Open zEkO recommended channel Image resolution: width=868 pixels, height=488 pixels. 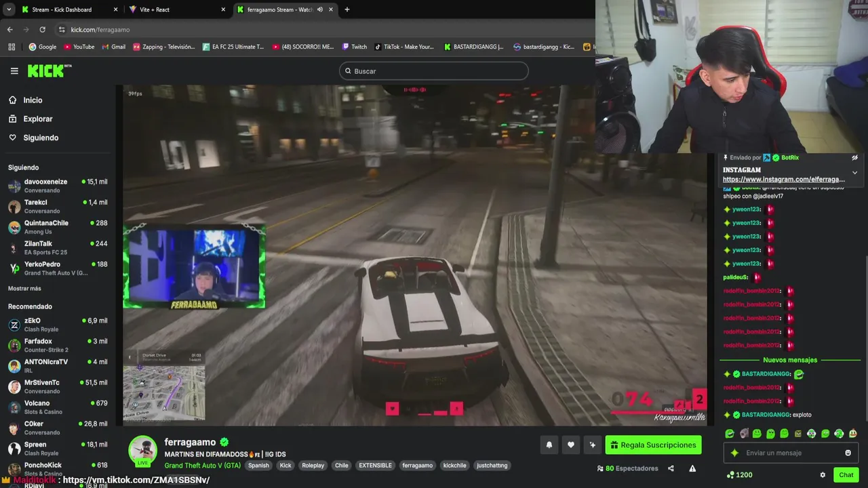(x=58, y=325)
